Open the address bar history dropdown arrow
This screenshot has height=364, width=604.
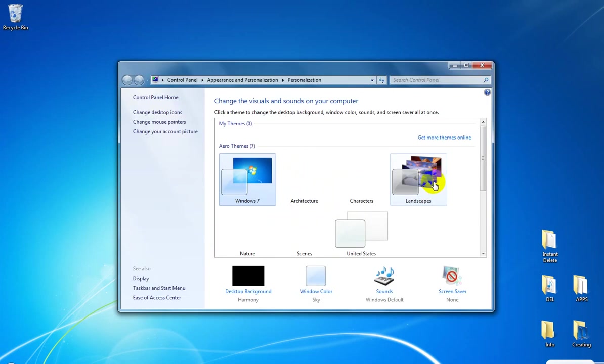click(x=372, y=80)
